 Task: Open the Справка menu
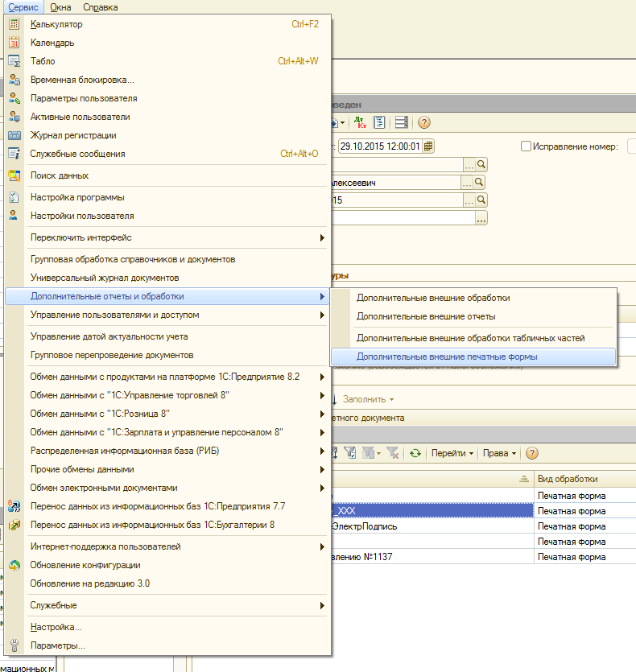(100, 7)
